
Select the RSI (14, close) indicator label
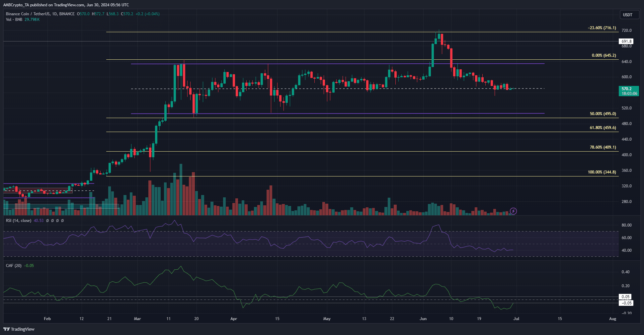point(19,221)
